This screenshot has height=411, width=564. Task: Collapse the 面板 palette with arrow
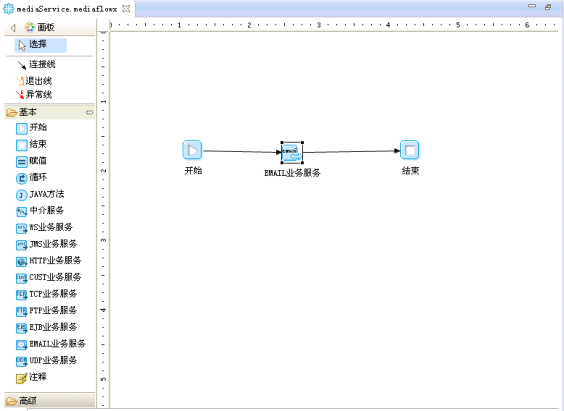[x=13, y=28]
